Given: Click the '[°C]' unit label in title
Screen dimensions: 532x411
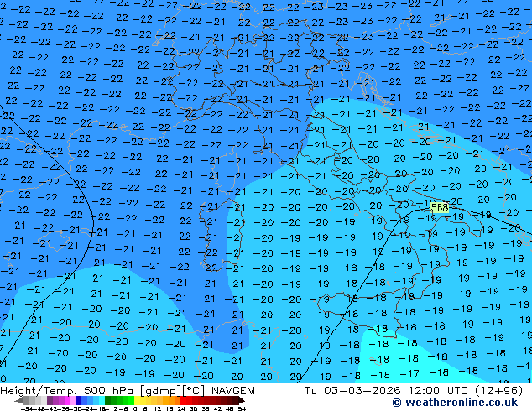Looking at the screenshot, I should coord(194,391).
